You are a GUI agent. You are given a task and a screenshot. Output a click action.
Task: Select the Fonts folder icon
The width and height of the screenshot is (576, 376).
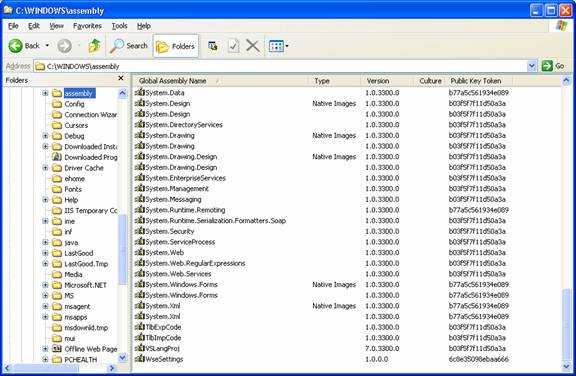[57, 189]
